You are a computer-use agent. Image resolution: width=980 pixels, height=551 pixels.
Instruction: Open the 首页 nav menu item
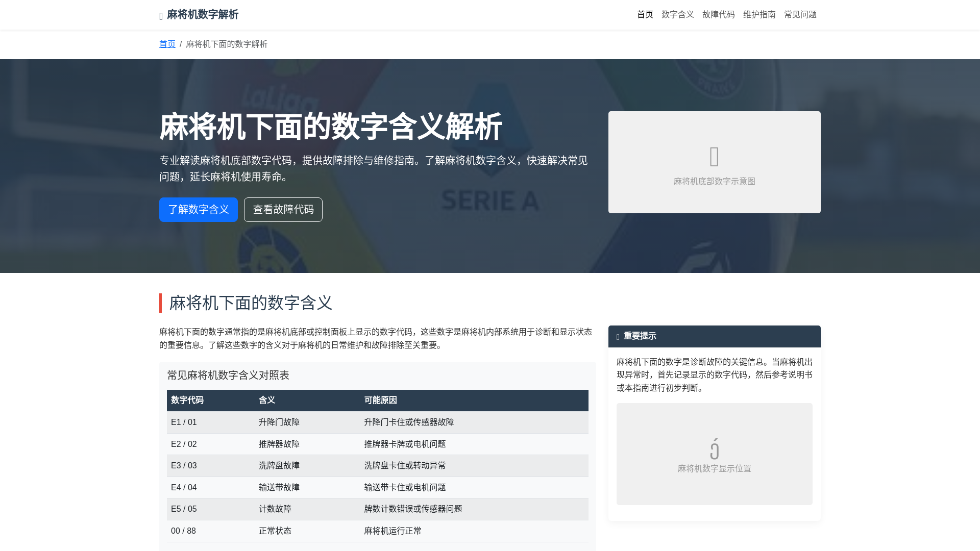tap(645, 15)
